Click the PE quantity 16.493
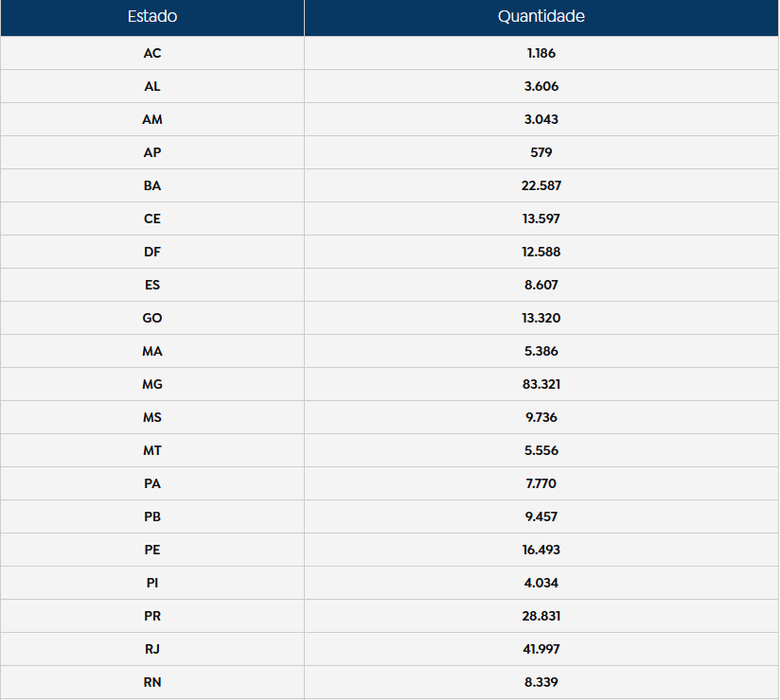 (x=541, y=550)
